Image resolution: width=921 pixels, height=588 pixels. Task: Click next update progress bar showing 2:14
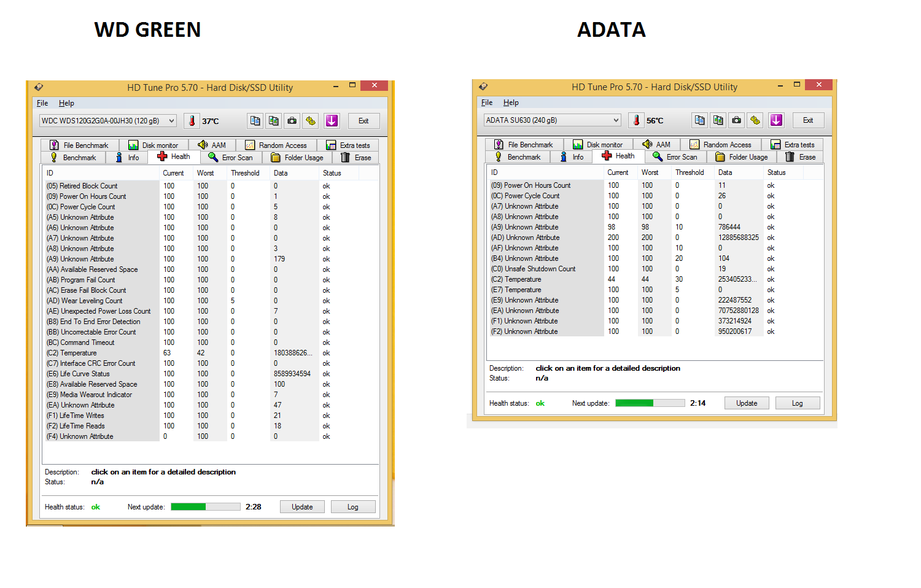tap(650, 403)
